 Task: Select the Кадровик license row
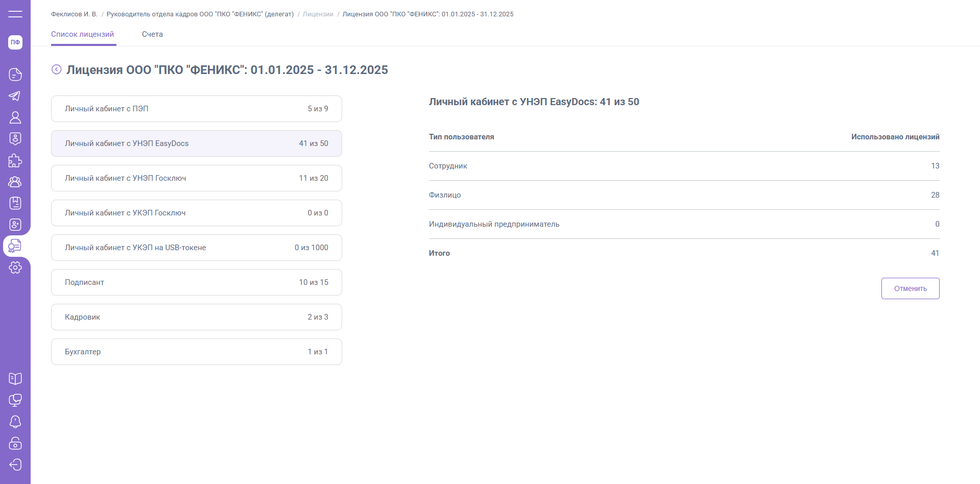click(197, 317)
